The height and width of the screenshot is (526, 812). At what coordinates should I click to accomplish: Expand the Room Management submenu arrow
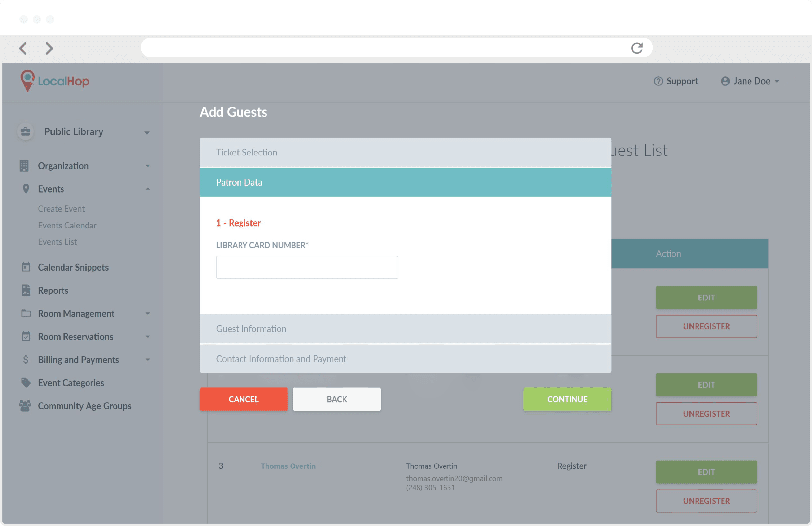[x=148, y=313]
